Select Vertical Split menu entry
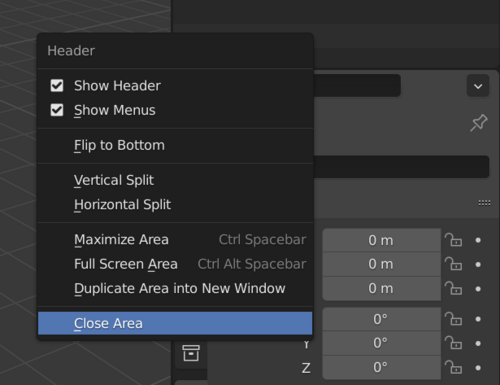 pos(175,180)
